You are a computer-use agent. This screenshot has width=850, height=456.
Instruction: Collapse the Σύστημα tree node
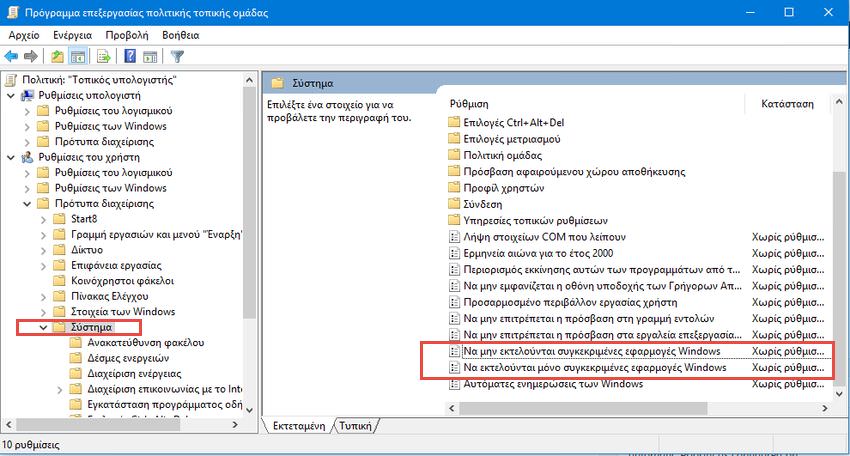click(43, 327)
